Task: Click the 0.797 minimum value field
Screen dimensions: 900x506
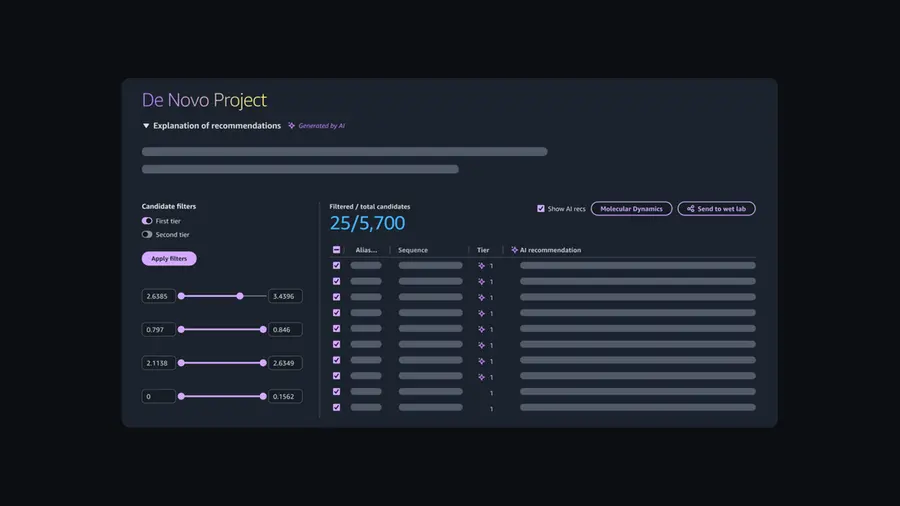Action: tap(158, 329)
